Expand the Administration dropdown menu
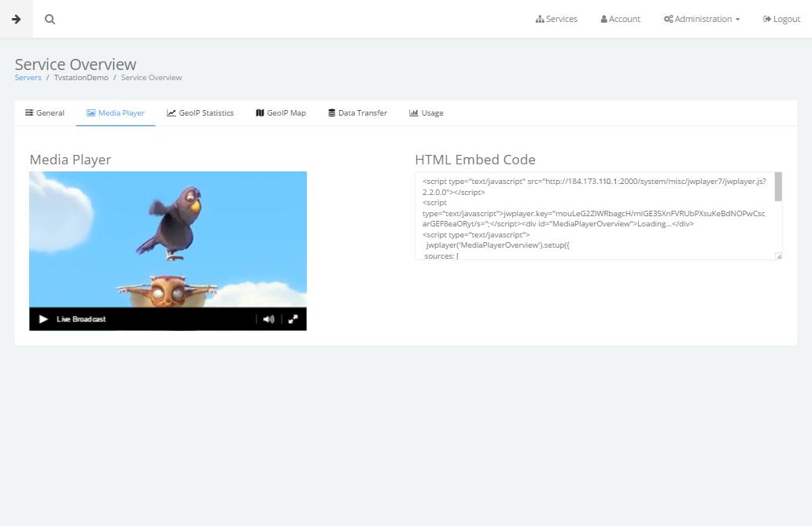Screen dimensions: 812x526 pos(702,19)
